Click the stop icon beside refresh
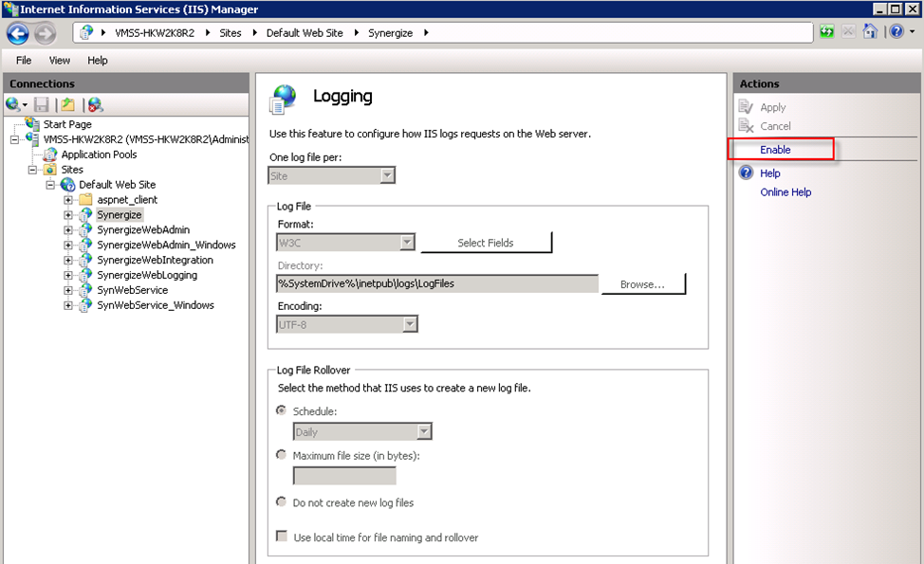Screen dimensions: 924x564 [848, 32]
